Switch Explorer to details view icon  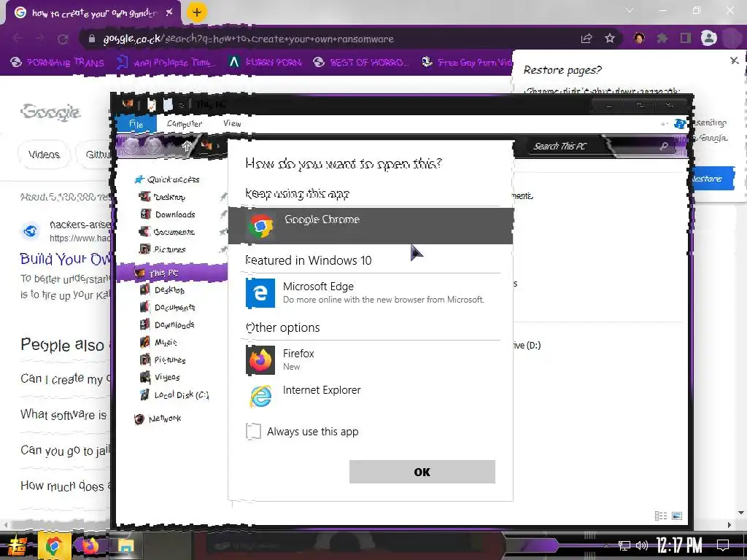click(x=661, y=516)
